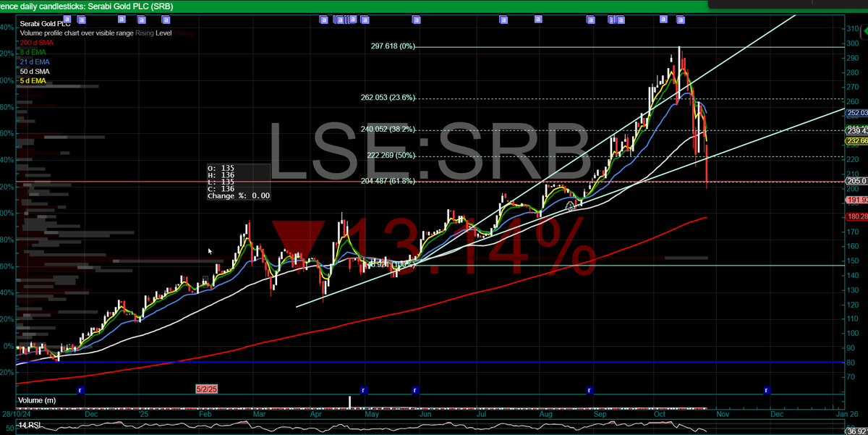Click the 191.93 price tag on right axis
The width and height of the screenshot is (868, 435).
coord(856,200)
